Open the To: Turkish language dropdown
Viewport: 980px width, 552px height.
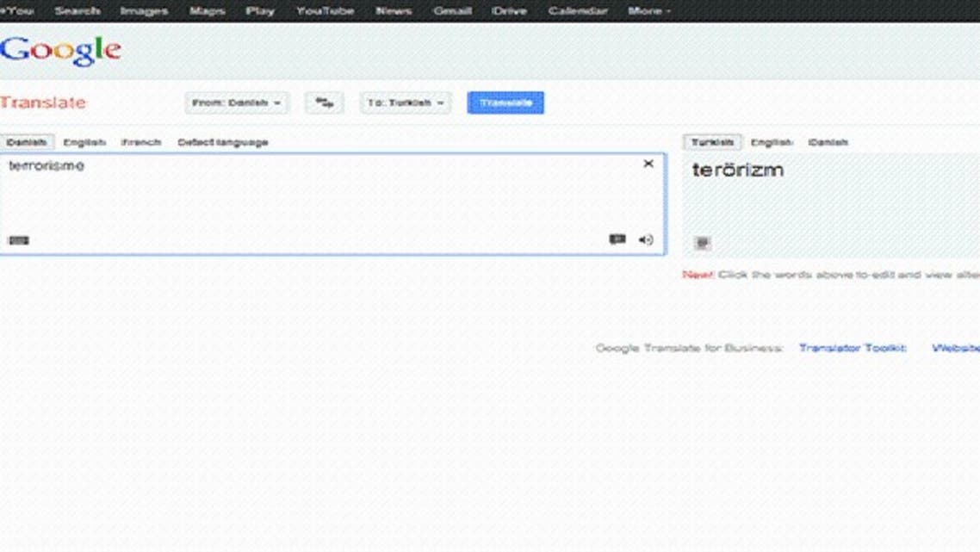(405, 102)
